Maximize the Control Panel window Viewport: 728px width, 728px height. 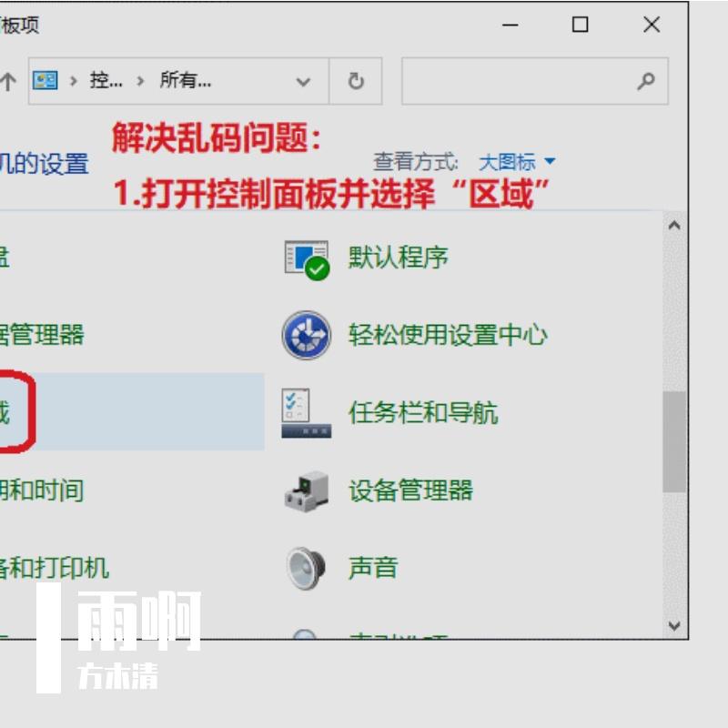coord(580,25)
